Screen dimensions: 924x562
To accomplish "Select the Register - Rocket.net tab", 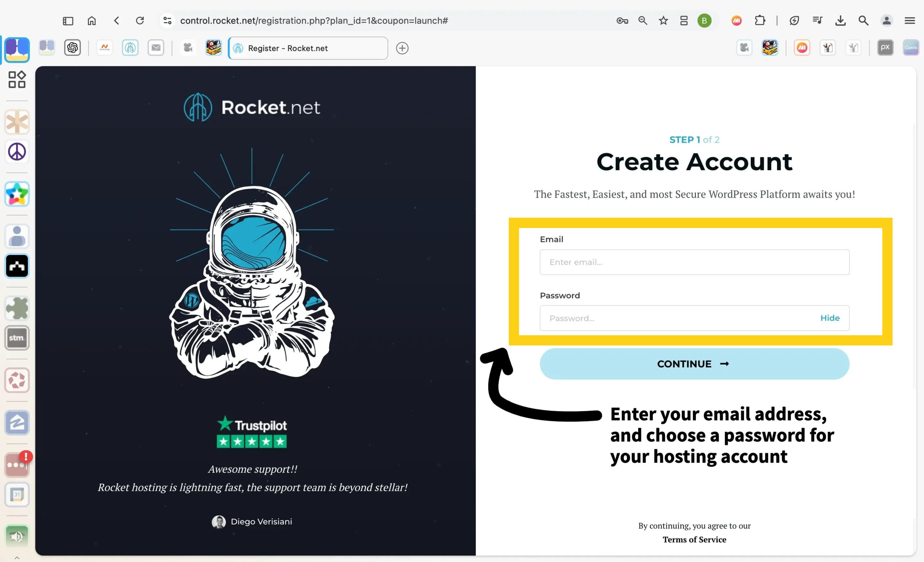I will [308, 48].
